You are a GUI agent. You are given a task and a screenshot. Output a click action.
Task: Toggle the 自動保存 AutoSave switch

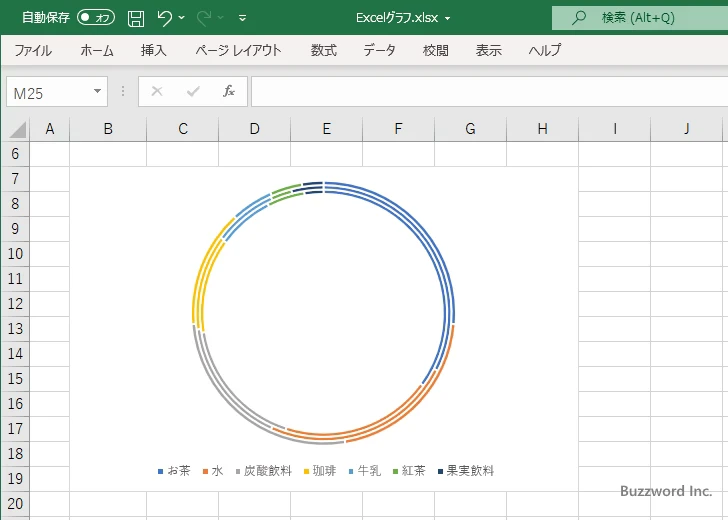96,18
